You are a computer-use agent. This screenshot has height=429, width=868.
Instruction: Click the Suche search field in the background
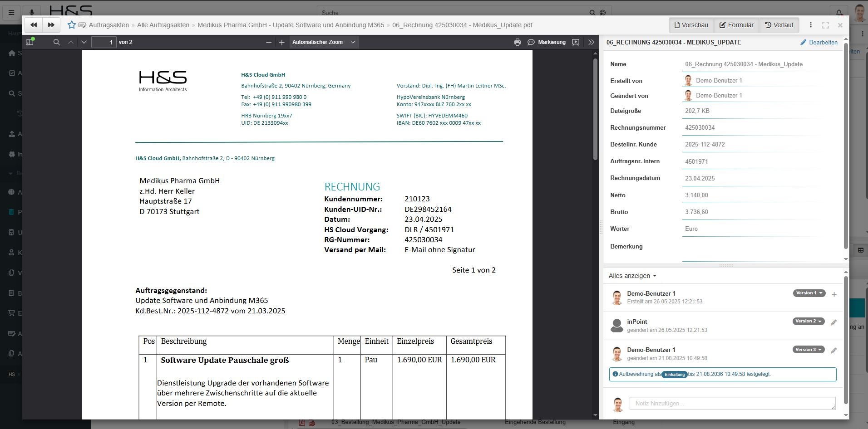tap(454, 13)
